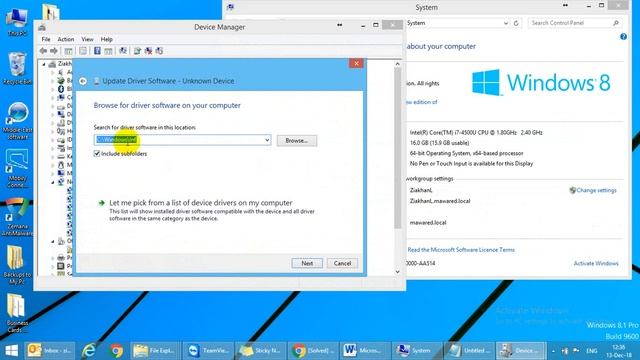The width and height of the screenshot is (640, 360).
Task: Click the ENG language indicator in tray
Action: (x=591, y=351)
